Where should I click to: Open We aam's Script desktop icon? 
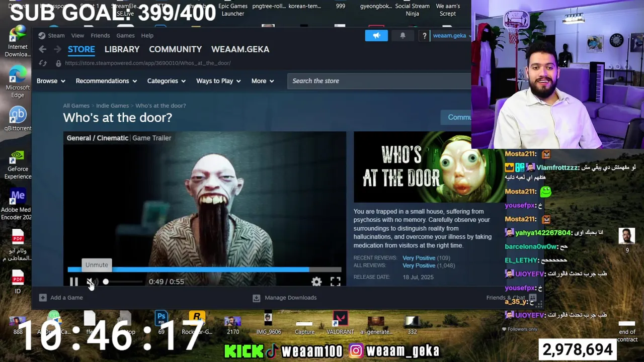click(448, 10)
